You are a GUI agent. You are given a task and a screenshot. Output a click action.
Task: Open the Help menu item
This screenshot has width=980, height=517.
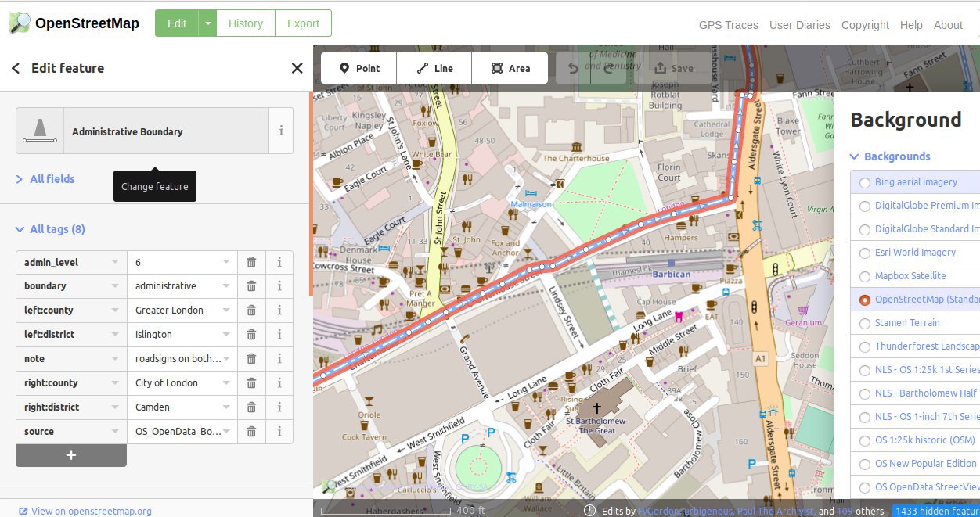coord(911,25)
